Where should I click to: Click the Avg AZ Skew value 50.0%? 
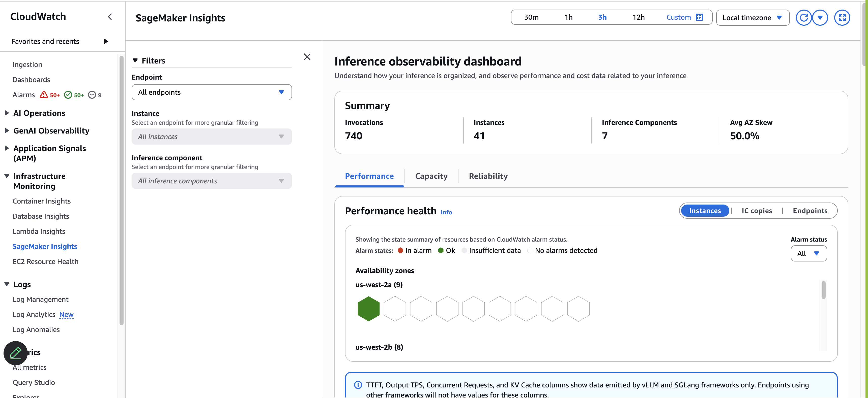(745, 136)
